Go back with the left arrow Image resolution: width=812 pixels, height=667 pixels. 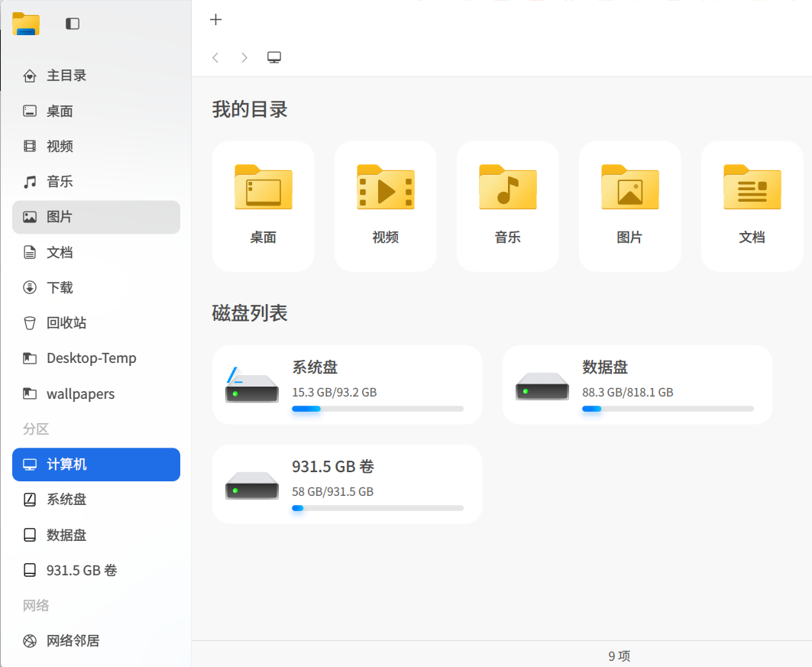point(215,57)
